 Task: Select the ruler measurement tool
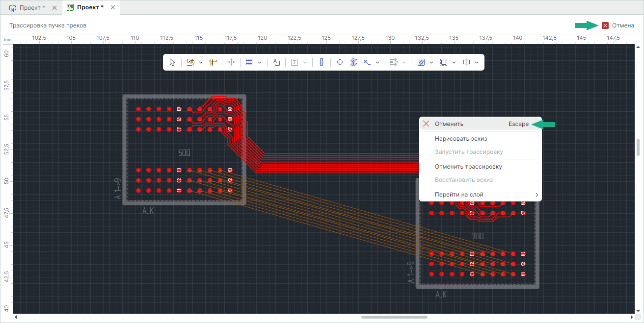(x=213, y=62)
